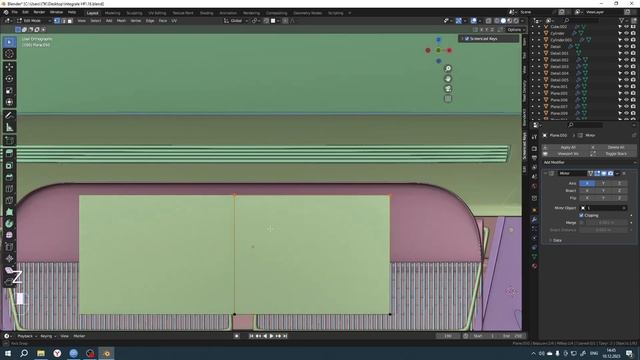The width and height of the screenshot is (640, 360).
Task: Select the Poly Build tool
Action: [x=9, y=212]
